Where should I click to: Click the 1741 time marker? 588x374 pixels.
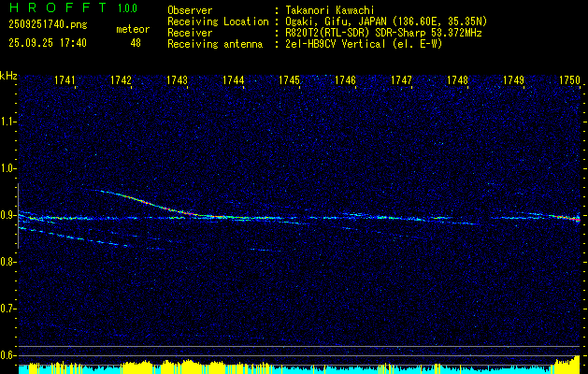point(65,80)
